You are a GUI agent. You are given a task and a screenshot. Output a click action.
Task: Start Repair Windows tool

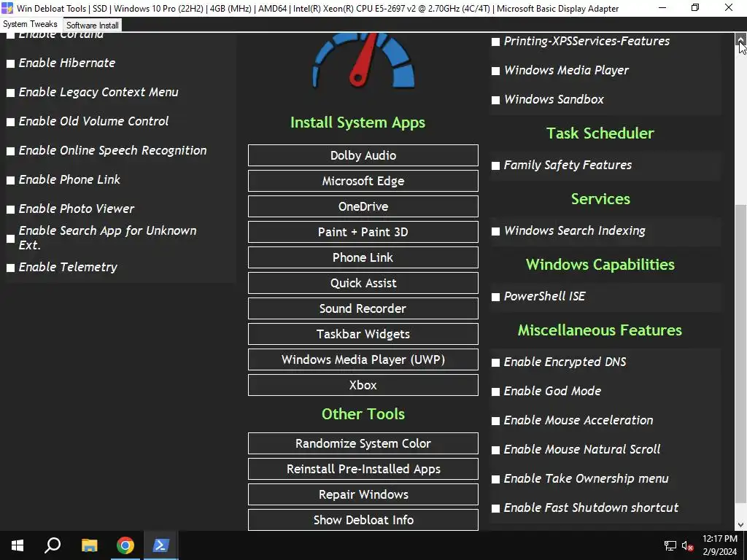tap(363, 494)
